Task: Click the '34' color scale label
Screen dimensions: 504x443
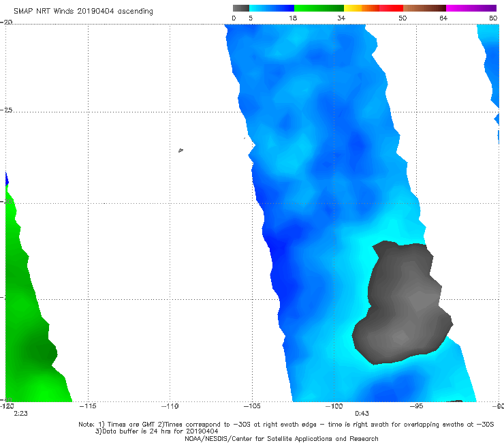Action: pos(341,18)
